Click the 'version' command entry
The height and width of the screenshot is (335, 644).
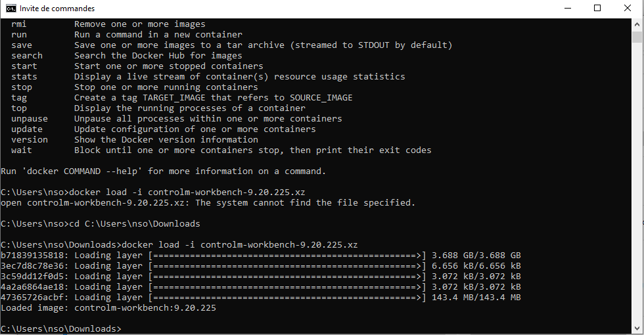click(30, 139)
